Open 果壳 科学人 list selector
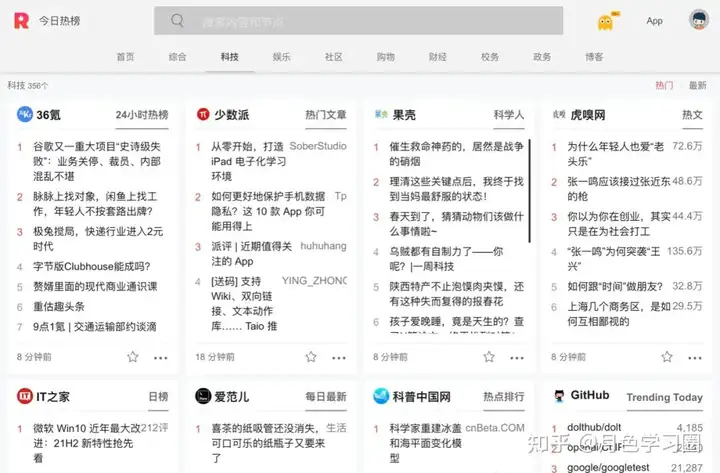 tap(509, 115)
